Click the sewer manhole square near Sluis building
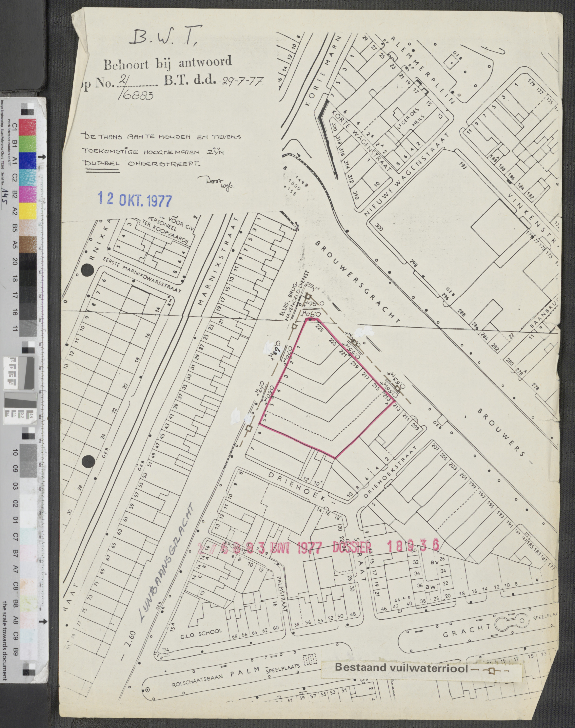575x728 pixels. point(308,296)
